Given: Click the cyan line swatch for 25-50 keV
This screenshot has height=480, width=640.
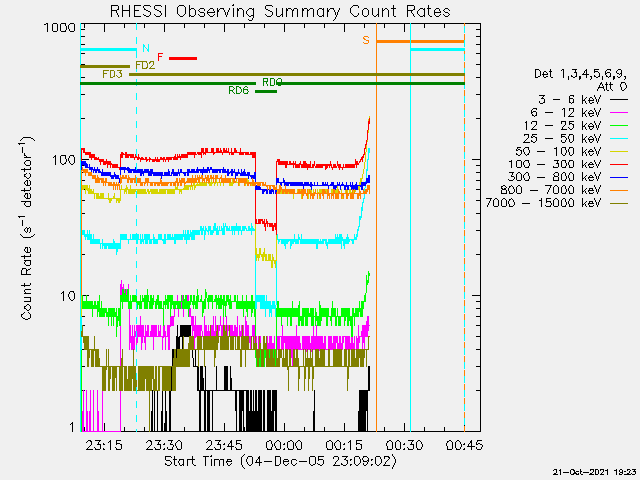Looking at the screenshot, I should click(x=619, y=138).
